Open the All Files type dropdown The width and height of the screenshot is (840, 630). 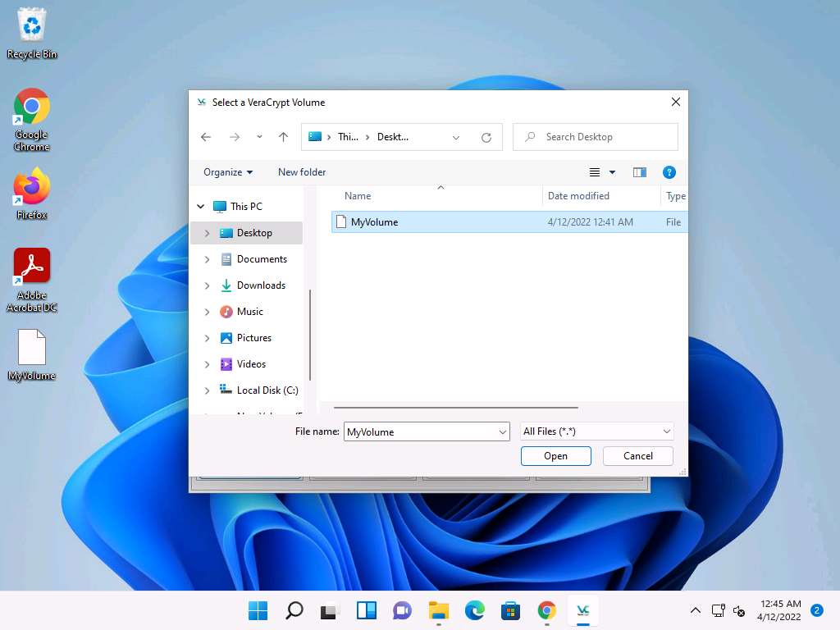click(597, 431)
